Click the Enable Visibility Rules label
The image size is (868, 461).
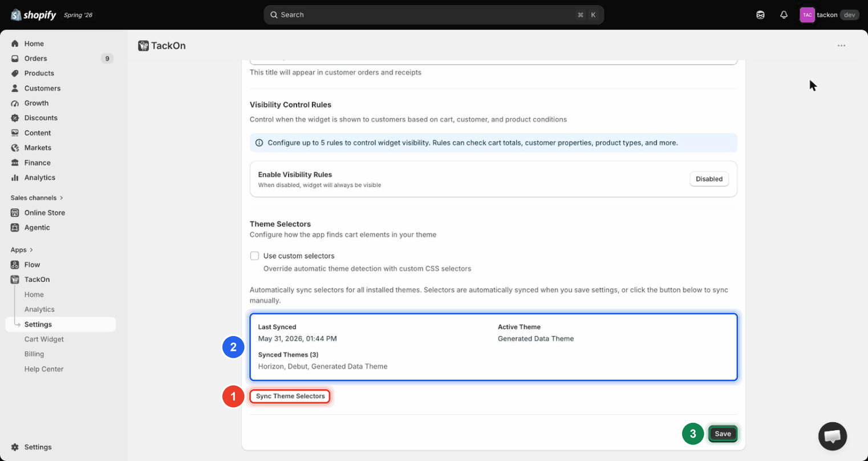pyautogui.click(x=295, y=175)
